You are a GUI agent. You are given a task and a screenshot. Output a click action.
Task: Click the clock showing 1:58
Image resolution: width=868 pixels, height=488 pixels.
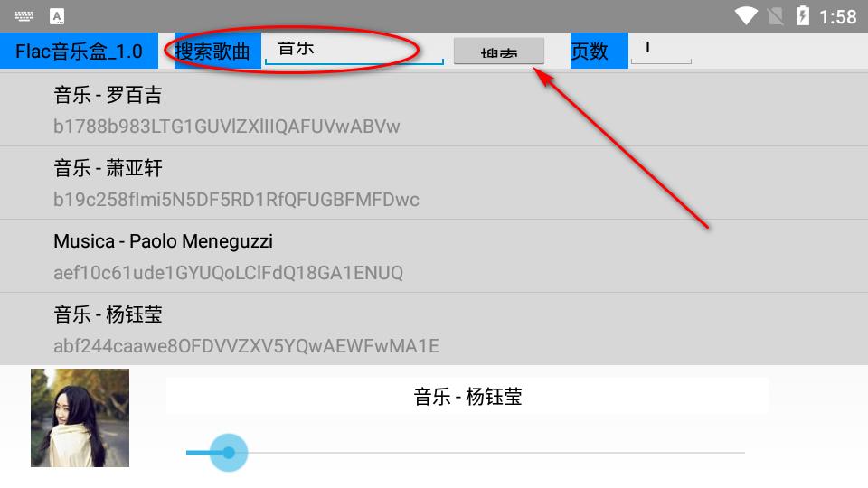click(837, 16)
